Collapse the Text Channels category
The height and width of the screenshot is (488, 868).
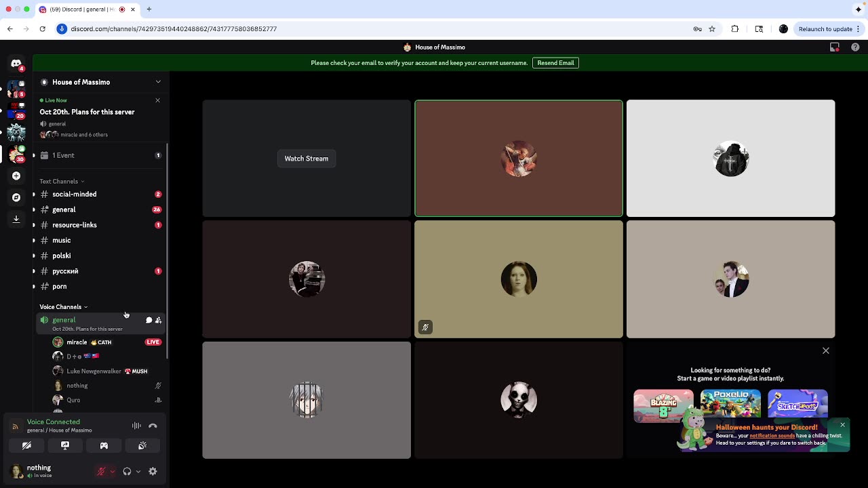pos(62,182)
